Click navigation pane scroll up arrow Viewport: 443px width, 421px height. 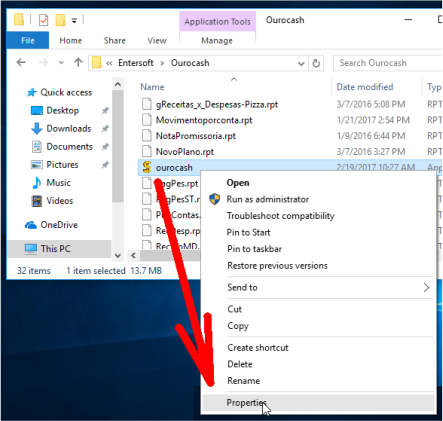pos(118,84)
